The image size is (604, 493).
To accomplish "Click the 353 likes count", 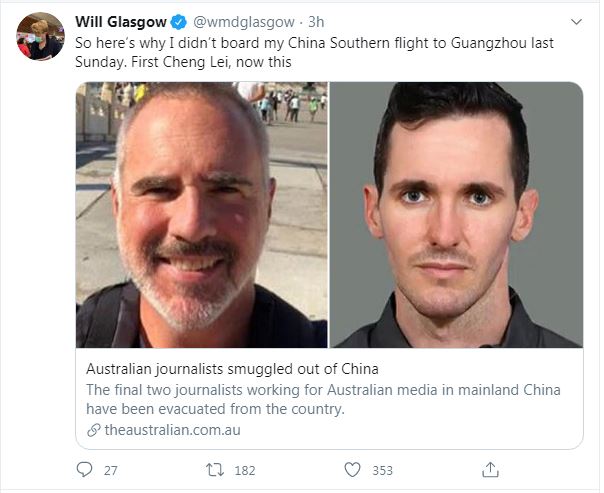I will click(x=383, y=470).
